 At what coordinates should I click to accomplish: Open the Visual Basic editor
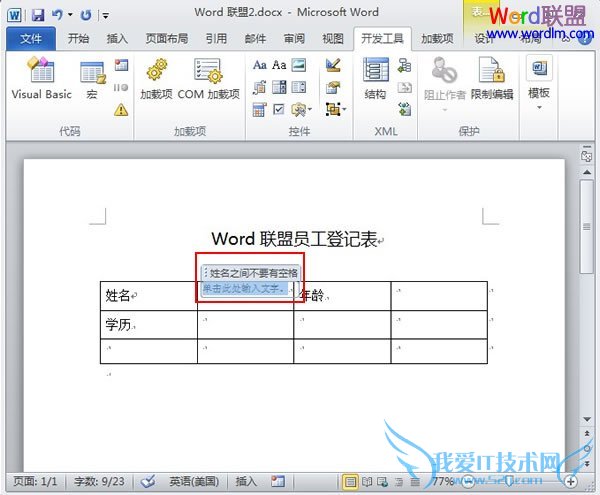[41, 78]
